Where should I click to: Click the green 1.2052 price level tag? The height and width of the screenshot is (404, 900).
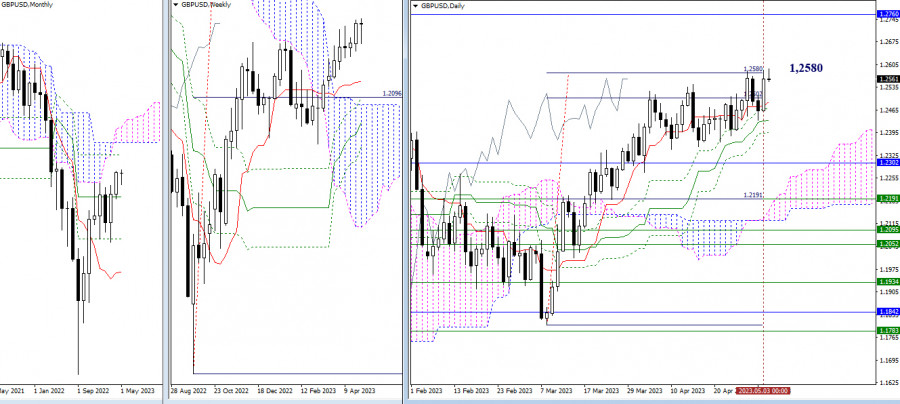click(887, 244)
